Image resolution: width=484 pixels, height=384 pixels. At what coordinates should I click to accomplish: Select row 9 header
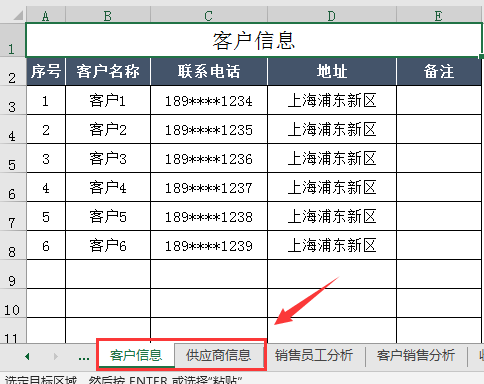point(12,274)
